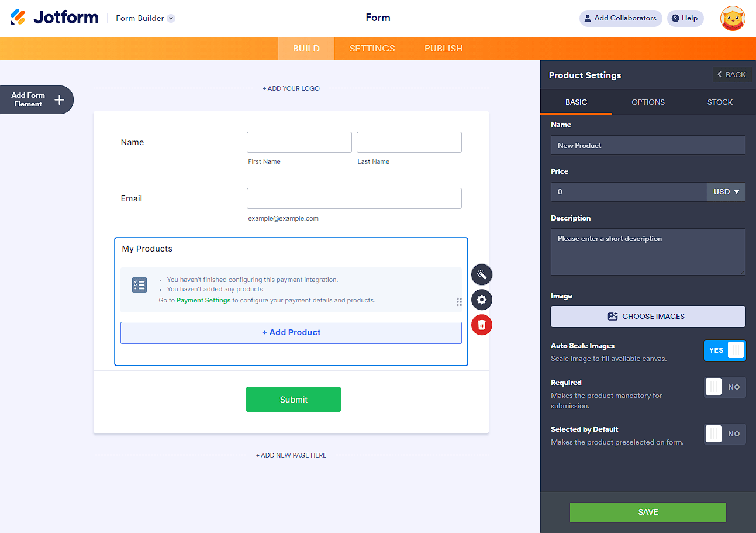The width and height of the screenshot is (756, 533).
Task: Click Add Collaborators button
Action: tap(620, 18)
